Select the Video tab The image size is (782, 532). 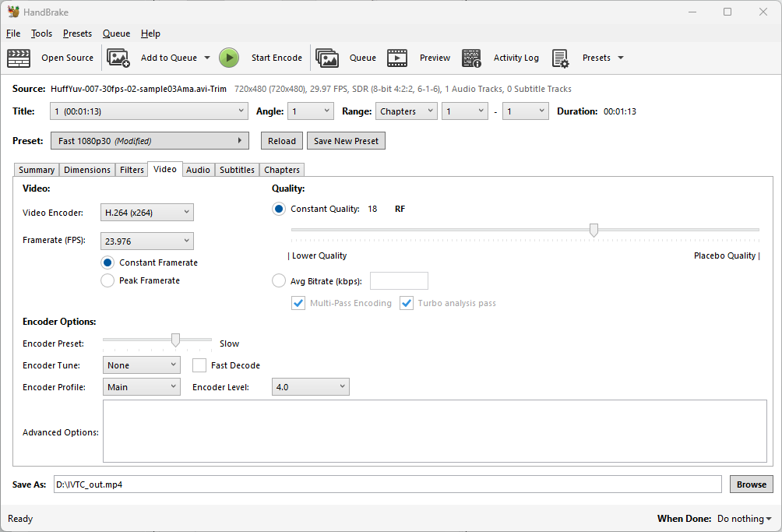point(165,169)
